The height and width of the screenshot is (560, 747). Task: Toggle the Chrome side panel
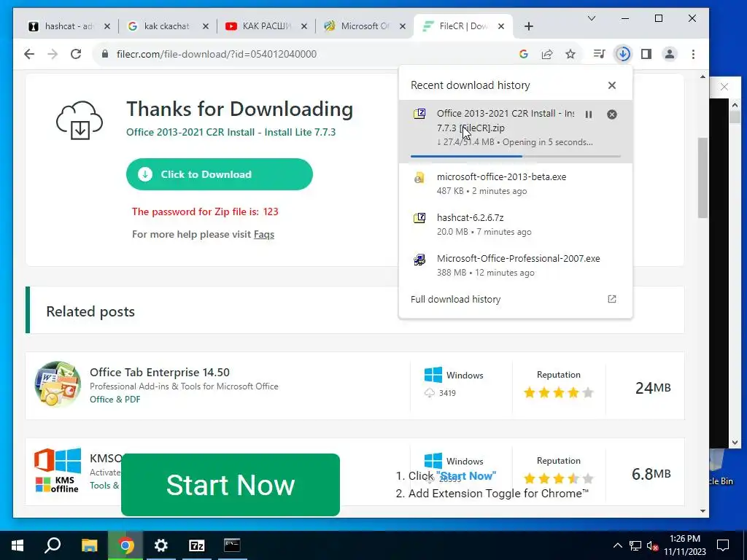pyautogui.click(x=646, y=54)
